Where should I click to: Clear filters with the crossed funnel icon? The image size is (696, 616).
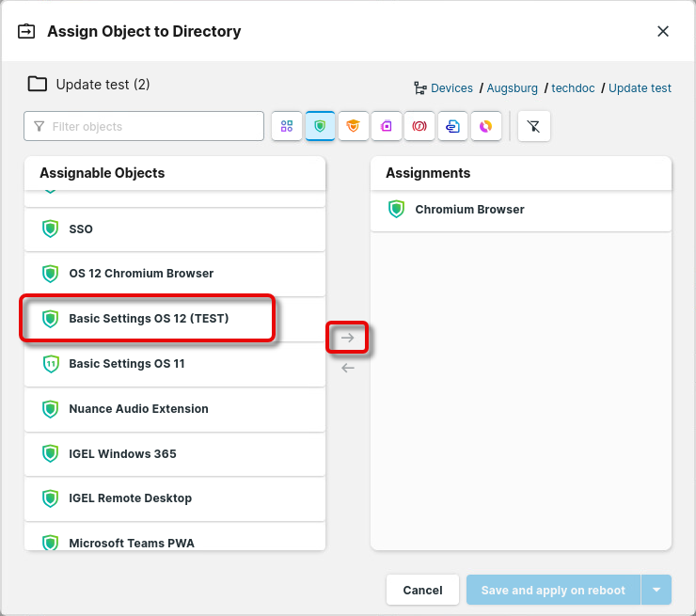(x=533, y=126)
